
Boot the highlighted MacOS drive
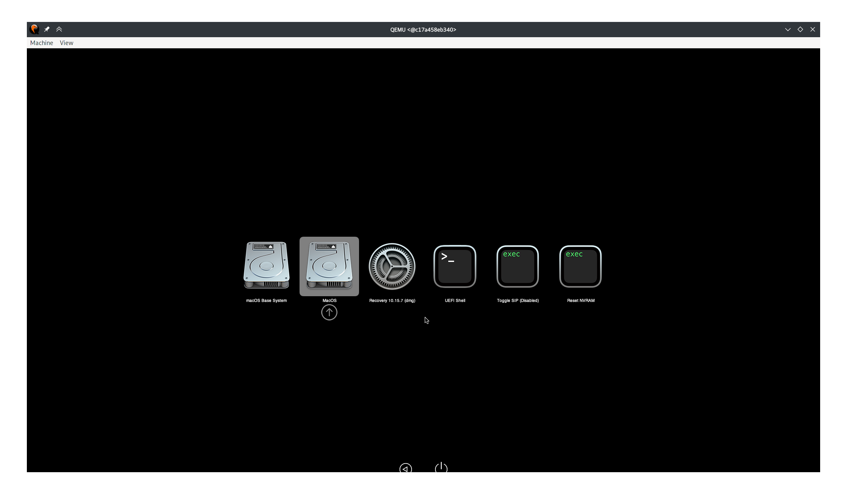tap(329, 266)
